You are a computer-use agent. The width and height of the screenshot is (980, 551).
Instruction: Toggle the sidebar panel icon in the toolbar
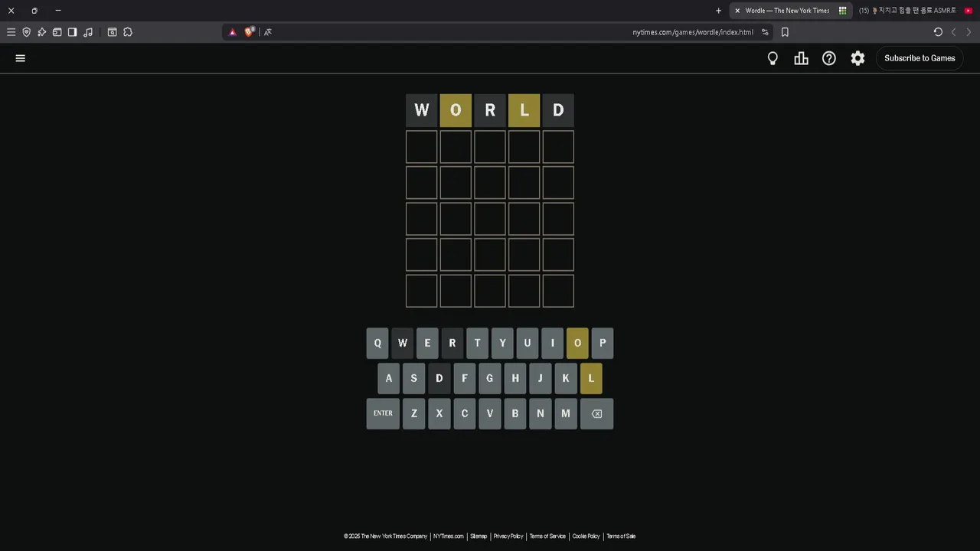(72, 32)
